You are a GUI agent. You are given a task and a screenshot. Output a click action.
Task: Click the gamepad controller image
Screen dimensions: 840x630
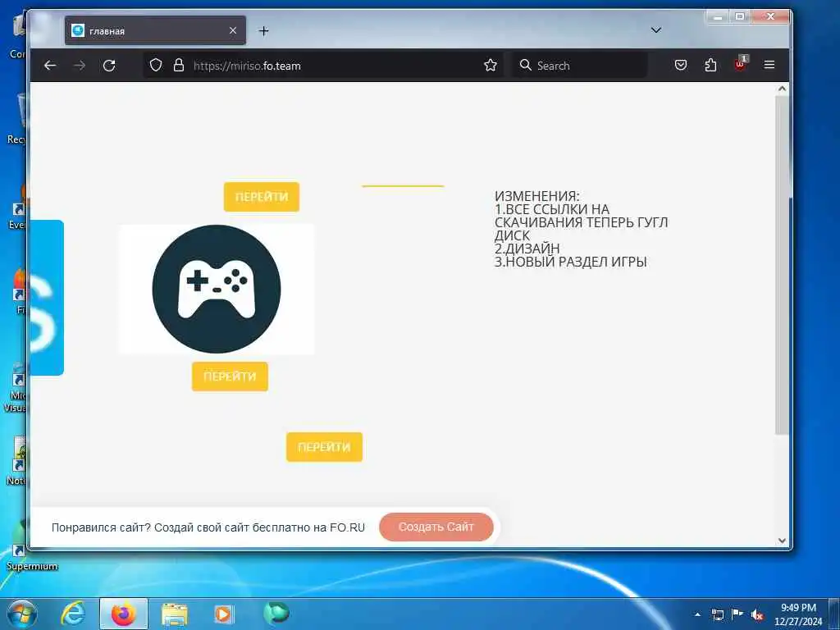(x=217, y=289)
